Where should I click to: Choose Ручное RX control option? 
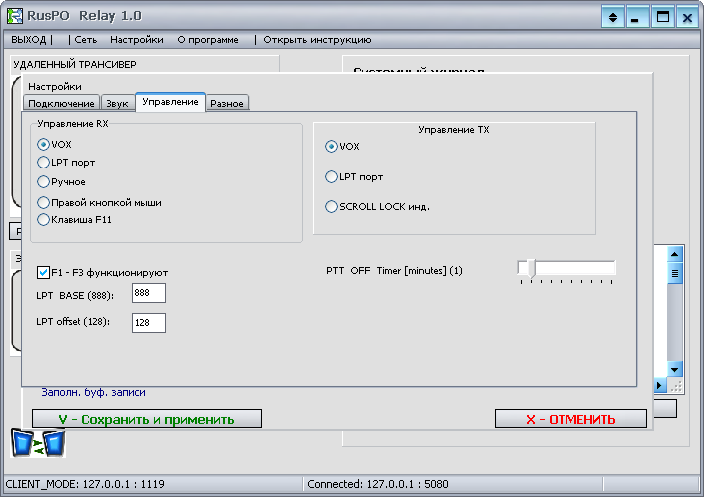(44, 181)
